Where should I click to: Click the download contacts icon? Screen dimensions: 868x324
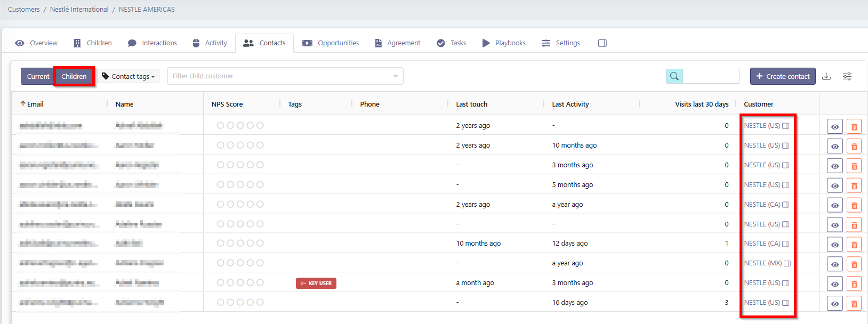pos(826,76)
